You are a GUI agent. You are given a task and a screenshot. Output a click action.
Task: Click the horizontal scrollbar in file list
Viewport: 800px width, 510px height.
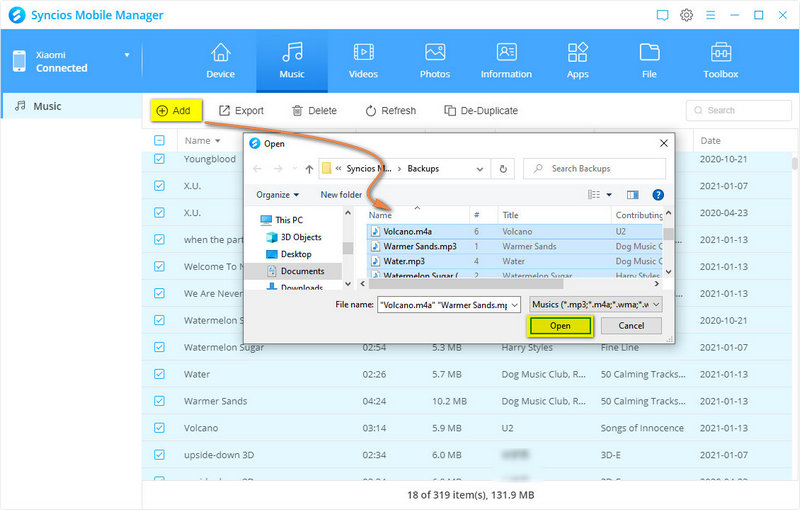[x=465, y=284]
